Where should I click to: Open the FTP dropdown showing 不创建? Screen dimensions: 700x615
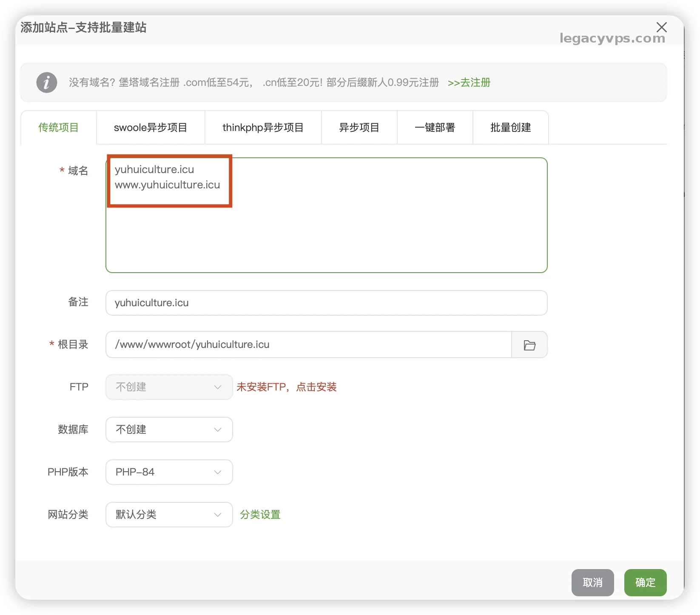coord(169,387)
